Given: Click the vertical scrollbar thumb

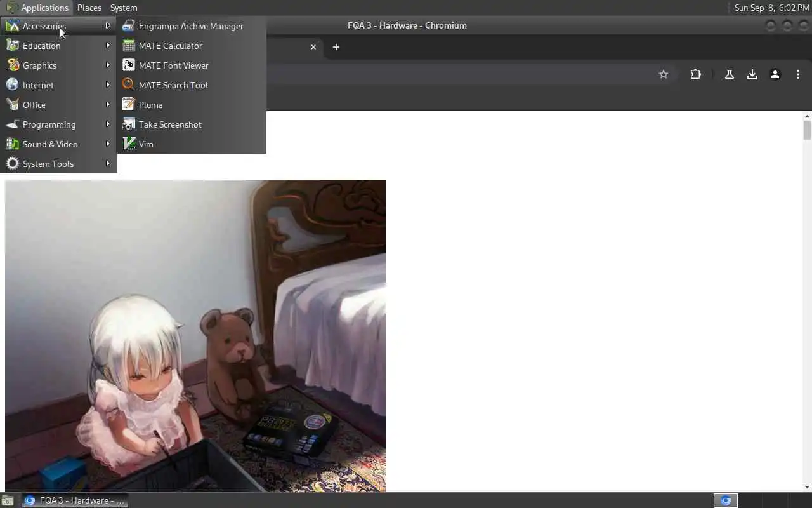Looking at the screenshot, I should coord(807,130).
